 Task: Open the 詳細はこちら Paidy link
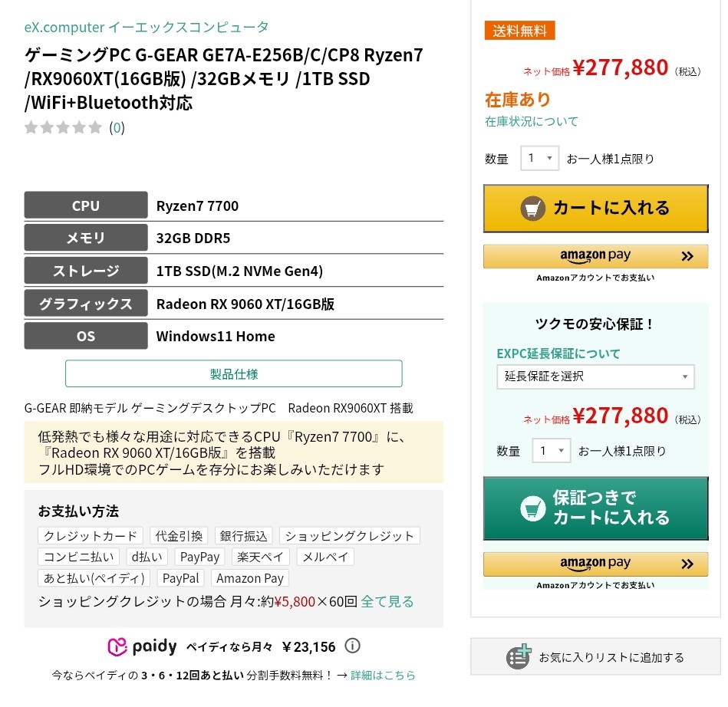tap(383, 676)
